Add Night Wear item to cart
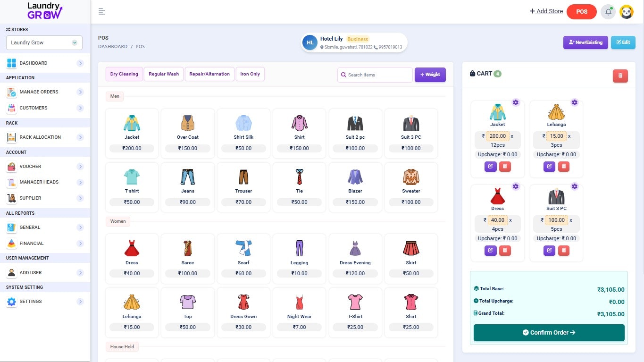The image size is (644, 362). (x=299, y=312)
